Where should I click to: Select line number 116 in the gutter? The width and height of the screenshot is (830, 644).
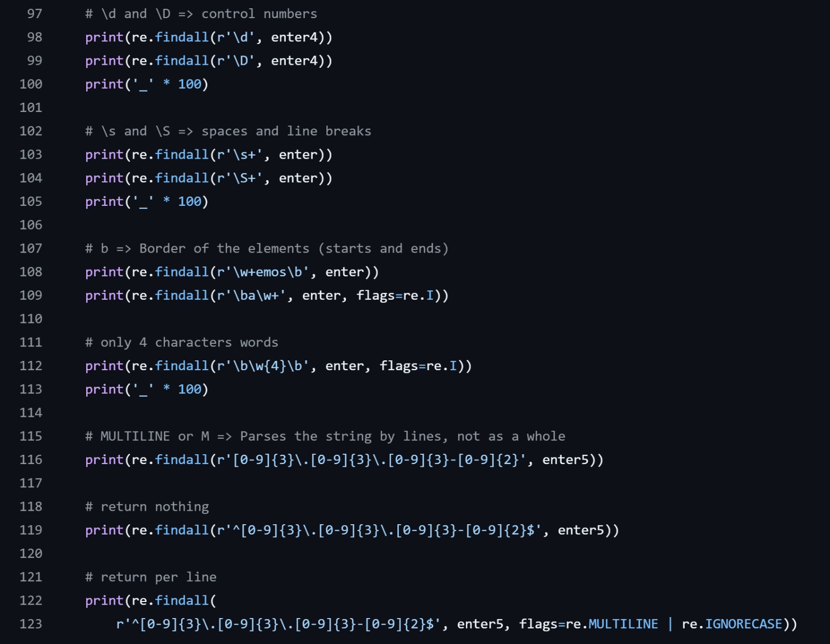(x=31, y=459)
